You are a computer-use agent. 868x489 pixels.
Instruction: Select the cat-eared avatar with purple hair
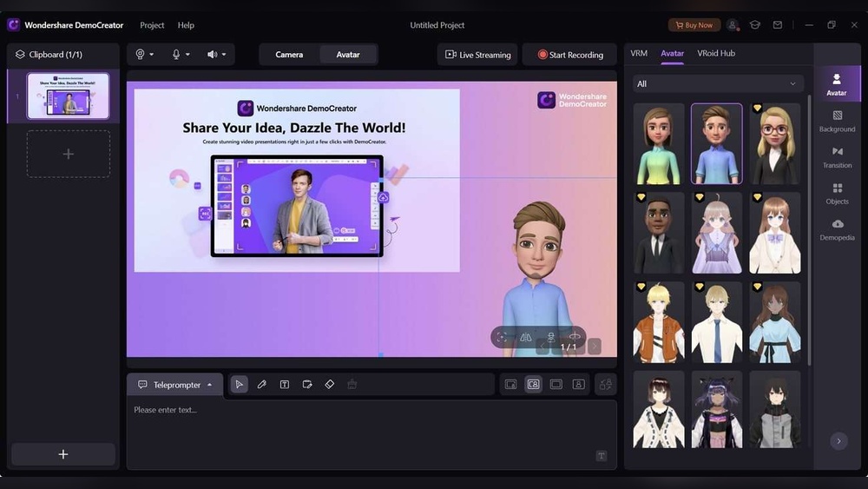pyautogui.click(x=717, y=409)
